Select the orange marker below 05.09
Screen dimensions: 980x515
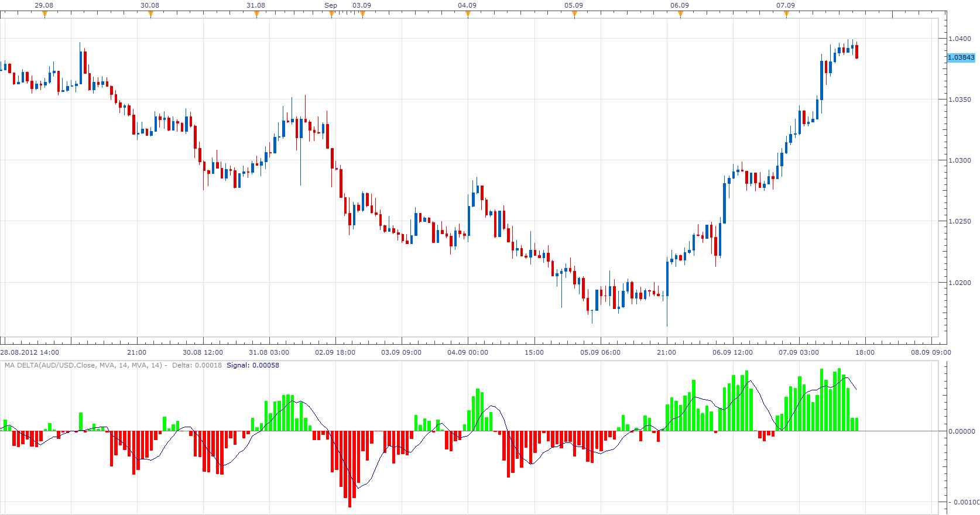(574, 15)
